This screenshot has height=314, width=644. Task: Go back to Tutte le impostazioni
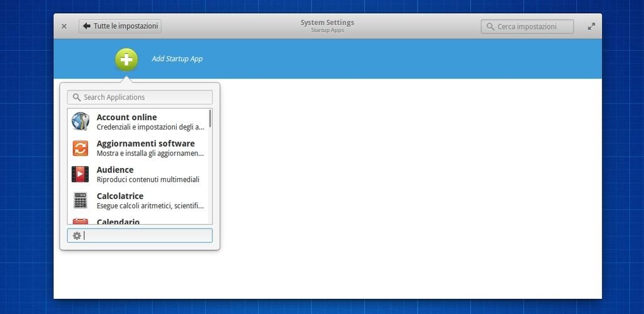120,26
